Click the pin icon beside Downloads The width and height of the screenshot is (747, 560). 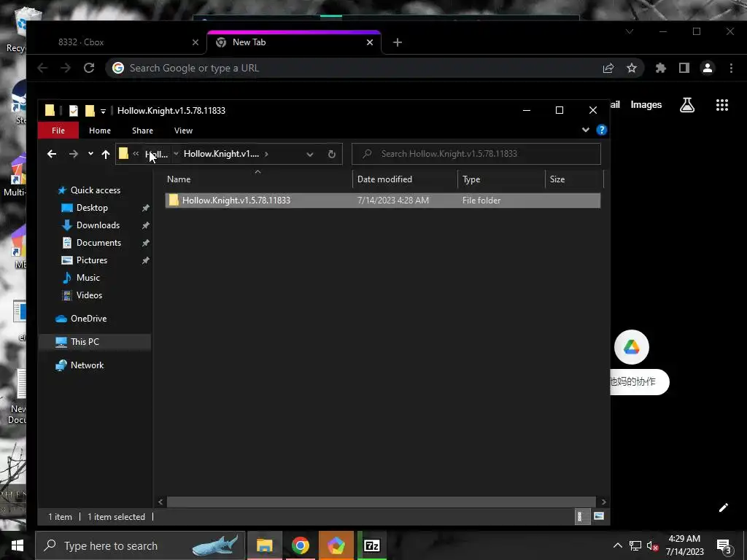coord(145,225)
